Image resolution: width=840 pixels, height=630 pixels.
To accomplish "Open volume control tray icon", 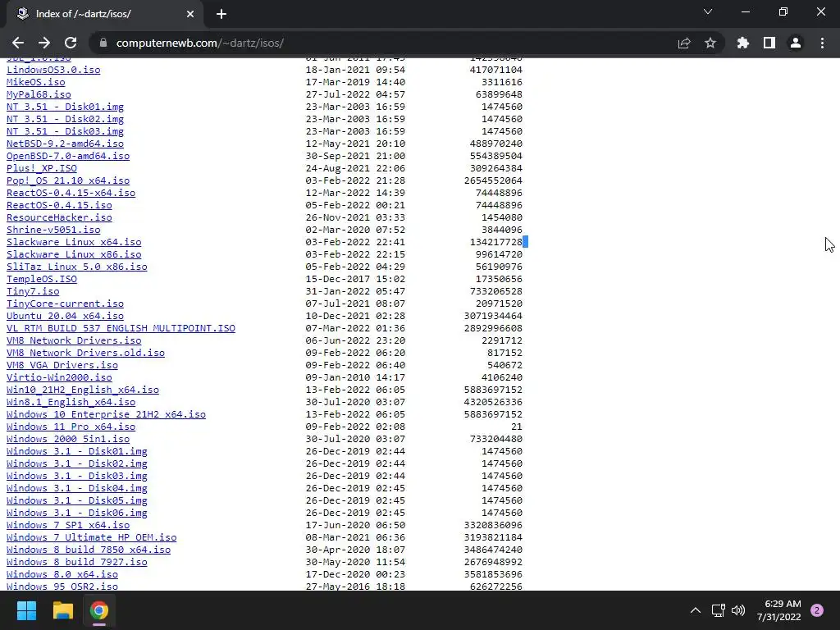I will pyautogui.click(x=738, y=610).
